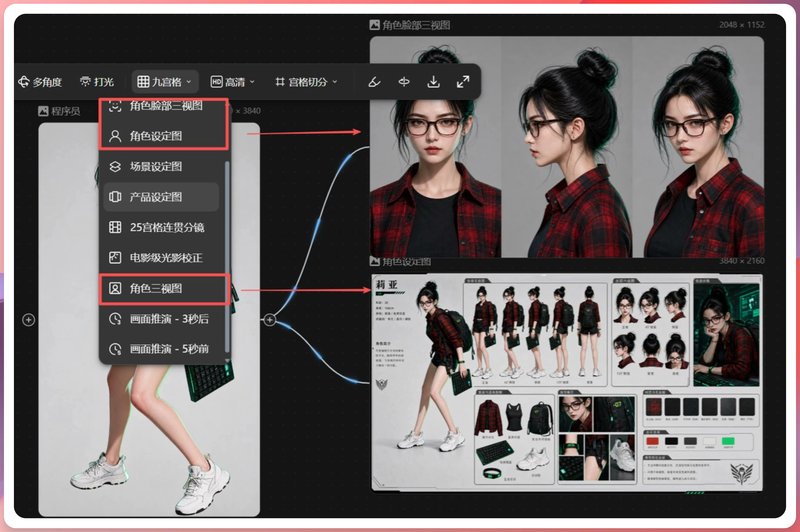Click the plus connector at left canvas edge
Image resolution: width=800 pixels, height=532 pixels.
[x=29, y=320]
